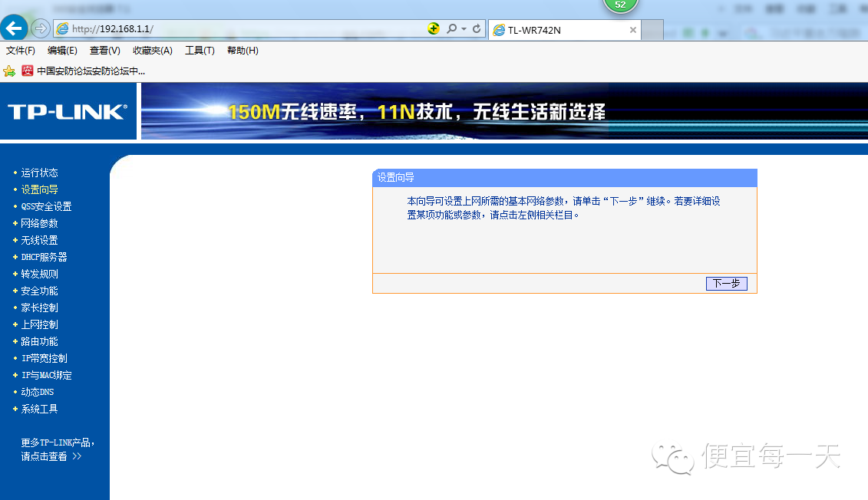Viewport: 868px width, 500px height.
Task: Click the wizard description text 本向导可设置上网
Action: (x=563, y=208)
